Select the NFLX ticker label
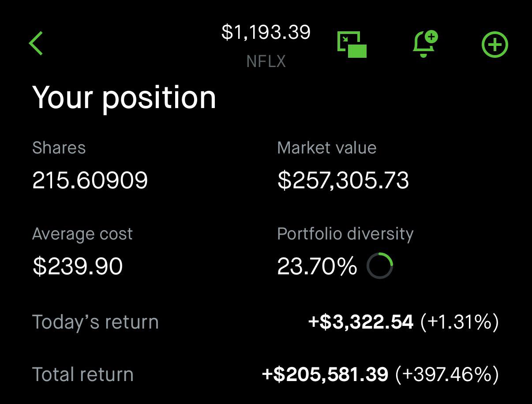Screen dimensions: 532x404 (x=266, y=61)
